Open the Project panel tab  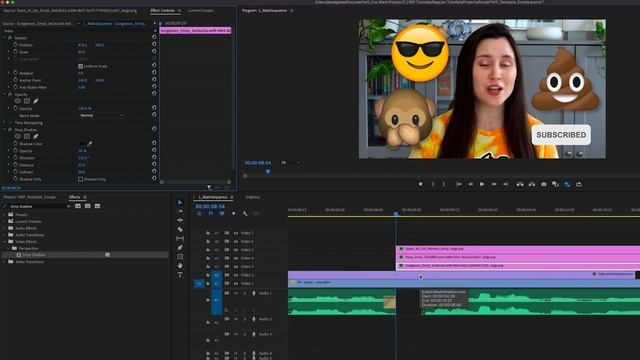[30, 197]
